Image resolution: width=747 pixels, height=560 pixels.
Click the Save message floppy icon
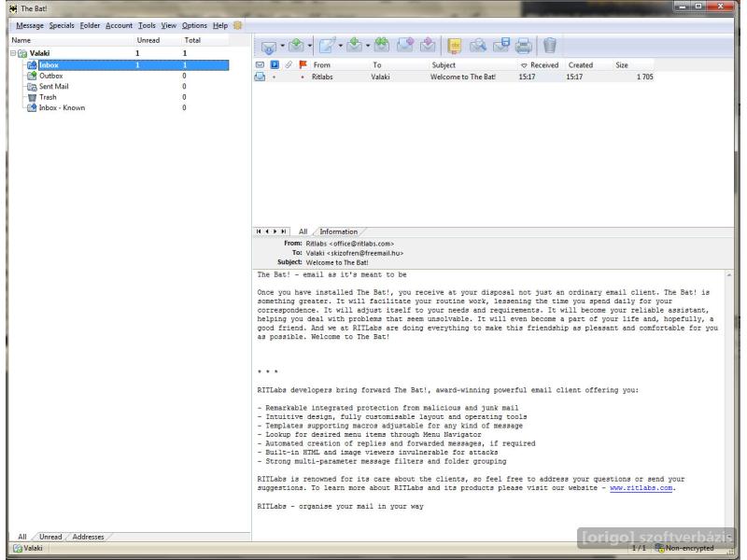coord(501,45)
